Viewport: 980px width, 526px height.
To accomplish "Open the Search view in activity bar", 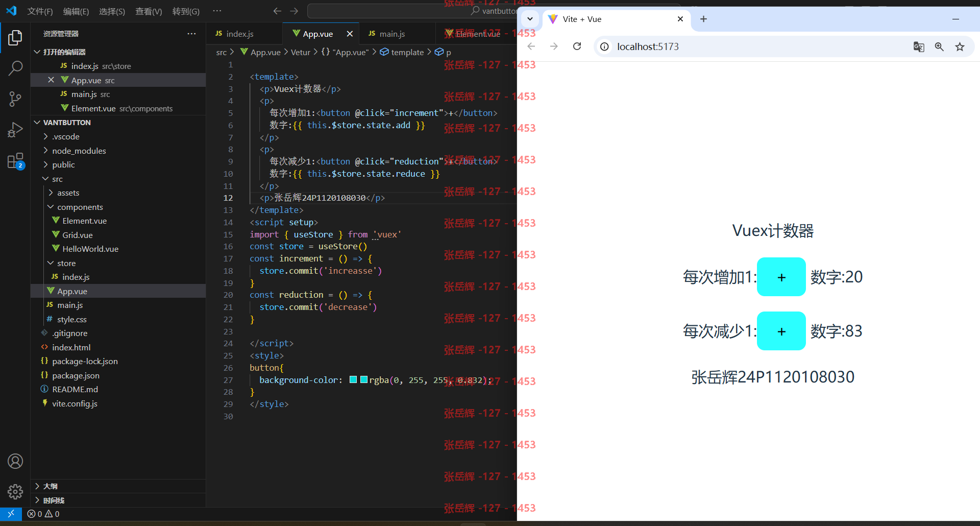I will (x=15, y=68).
